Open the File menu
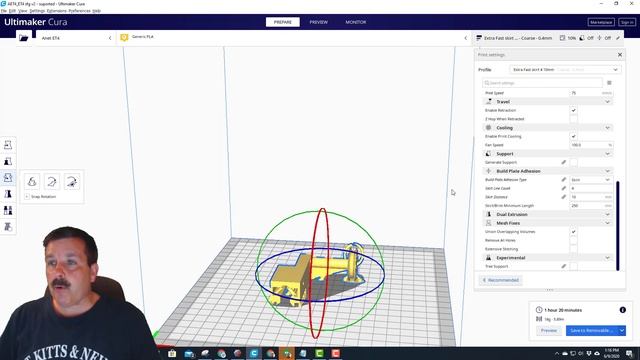Screen dimensions: 640x360 [x=4, y=11]
